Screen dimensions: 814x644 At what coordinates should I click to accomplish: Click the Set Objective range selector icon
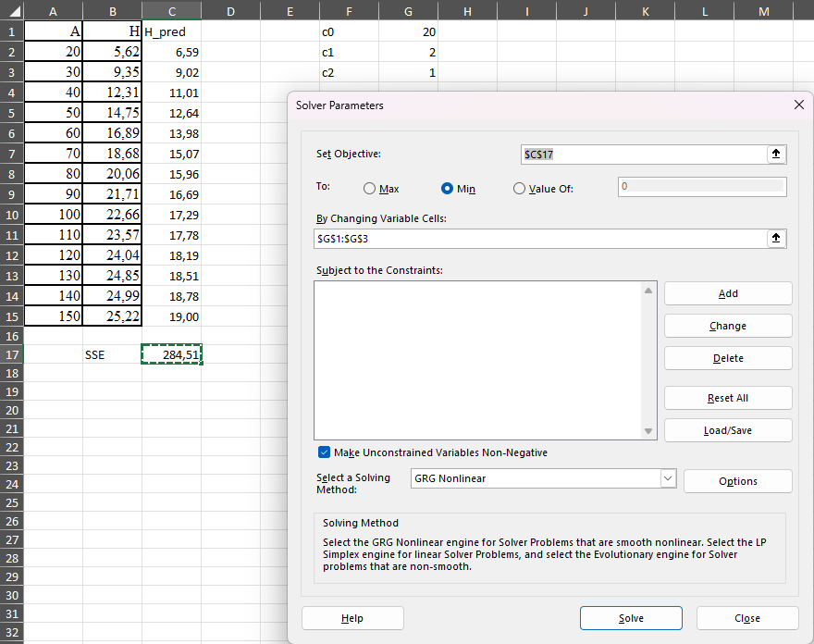[776, 155]
